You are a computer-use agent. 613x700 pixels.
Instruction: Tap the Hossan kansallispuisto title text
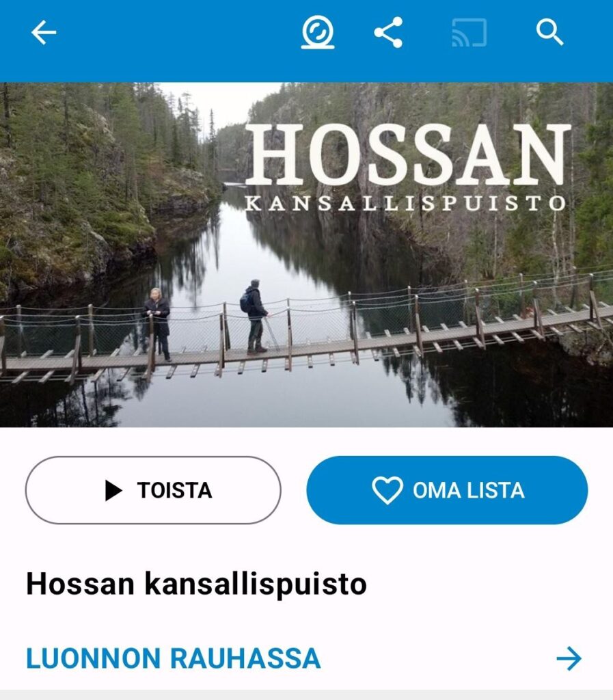[x=196, y=584]
